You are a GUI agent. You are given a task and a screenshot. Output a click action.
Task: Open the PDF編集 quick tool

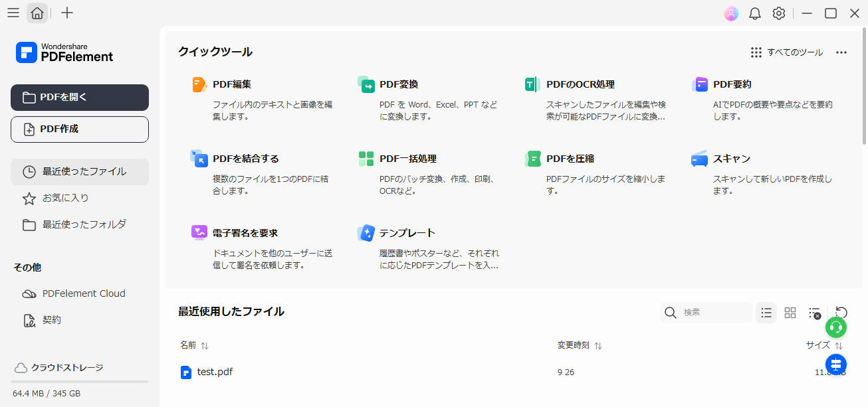232,85
